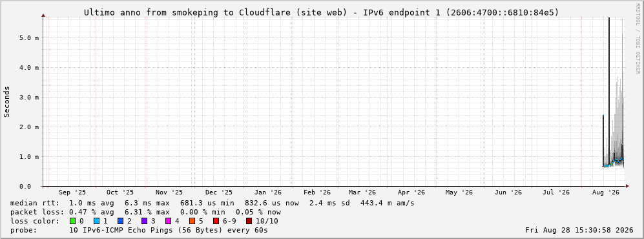Click the tall black latency spike

coord(609,90)
